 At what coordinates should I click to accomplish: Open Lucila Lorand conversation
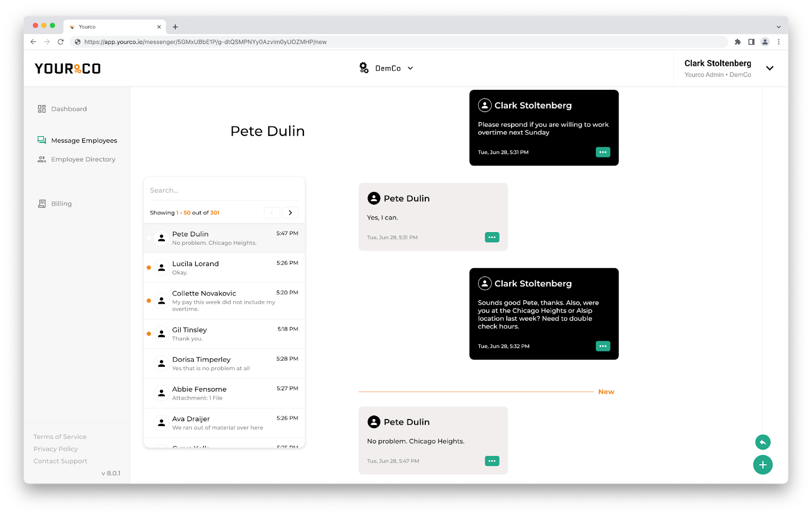click(224, 268)
